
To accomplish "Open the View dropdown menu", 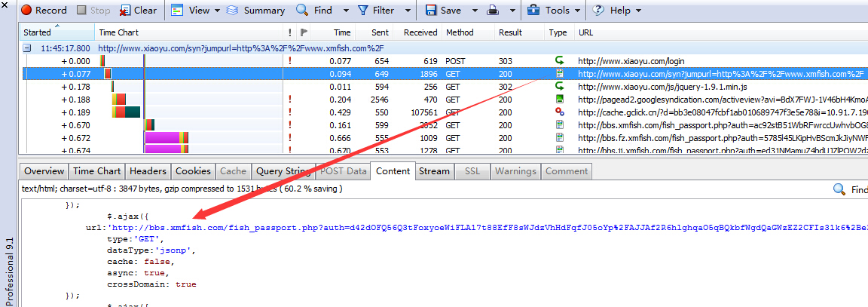I will pyautogui.click(x=196, y=11).
